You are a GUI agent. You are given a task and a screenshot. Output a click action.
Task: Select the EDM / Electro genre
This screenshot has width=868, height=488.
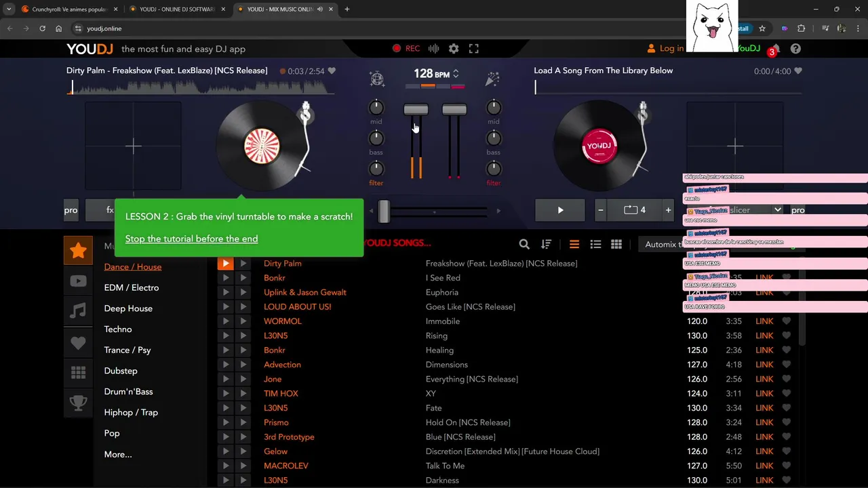[132, 287]
